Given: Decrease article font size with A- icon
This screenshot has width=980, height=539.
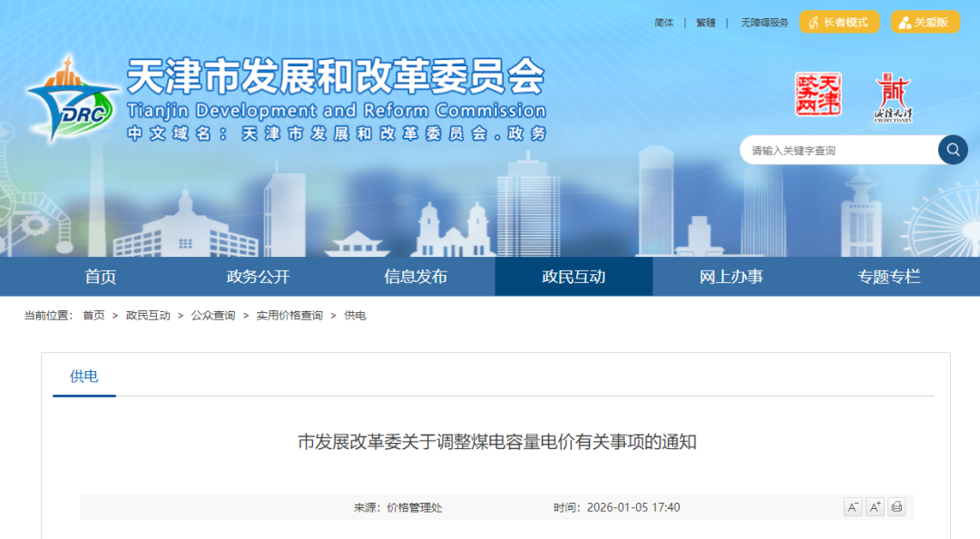Looking at the screenshot, I should click(x=853, y=507).
